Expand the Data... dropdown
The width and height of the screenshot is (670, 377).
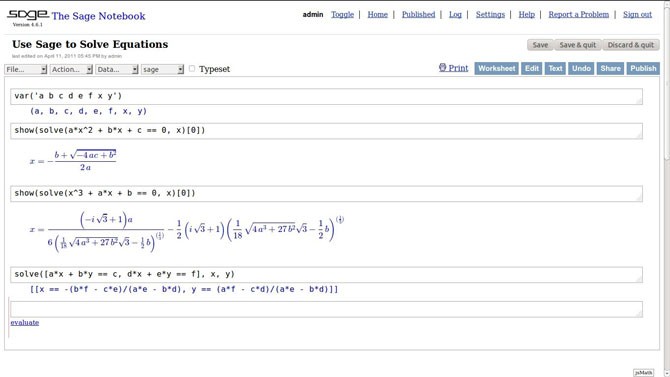point(117,69)
